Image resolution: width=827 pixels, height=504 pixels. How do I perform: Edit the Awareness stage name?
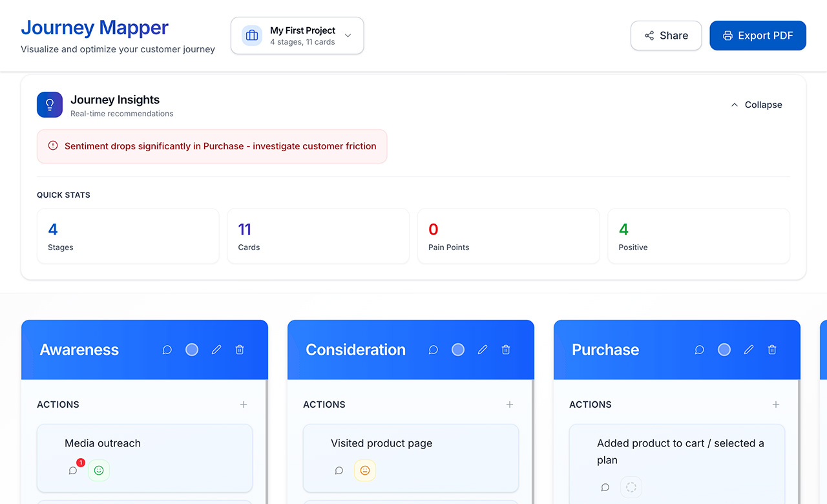[216, 350]
